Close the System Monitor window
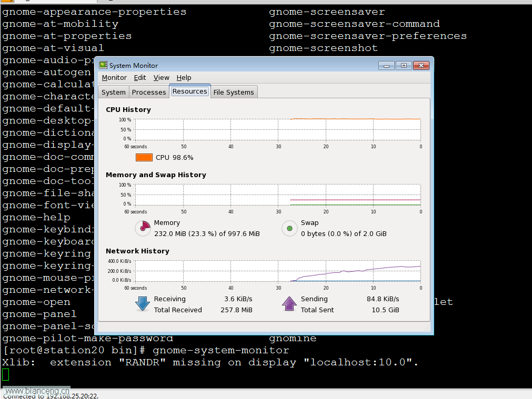The height and width of the screenshot is (399, 532). point(421,65)
